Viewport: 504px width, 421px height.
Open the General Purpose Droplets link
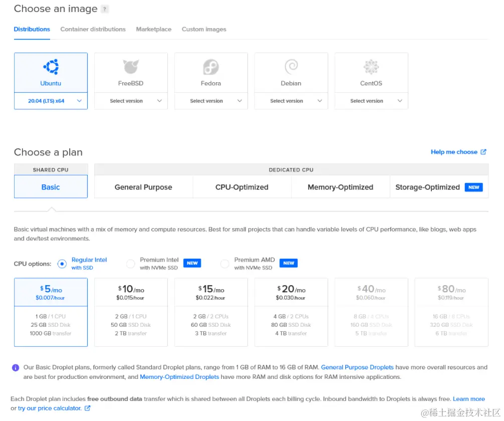pos(357,367)
